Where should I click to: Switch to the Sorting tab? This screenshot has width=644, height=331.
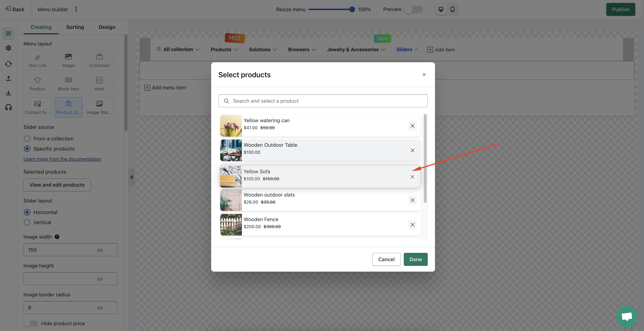point(75,27)
